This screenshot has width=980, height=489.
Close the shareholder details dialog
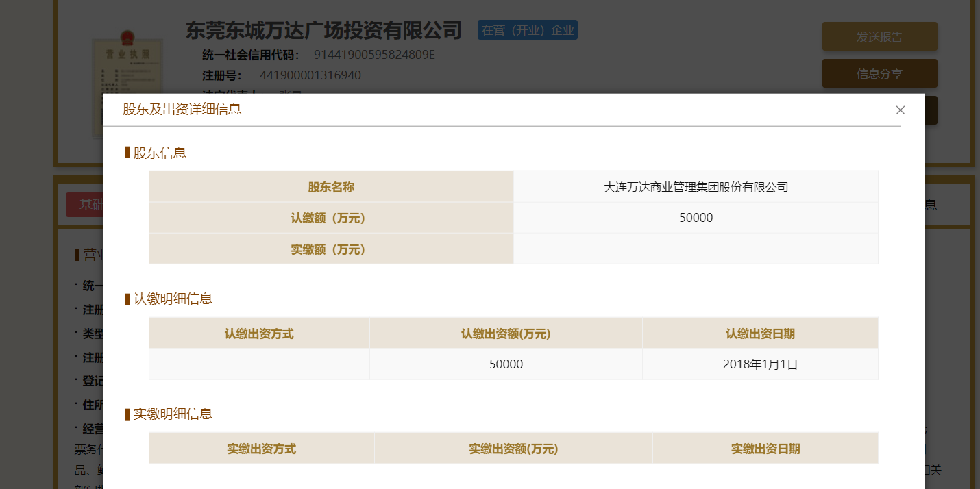pyautogui.click(x=900, y=110)
